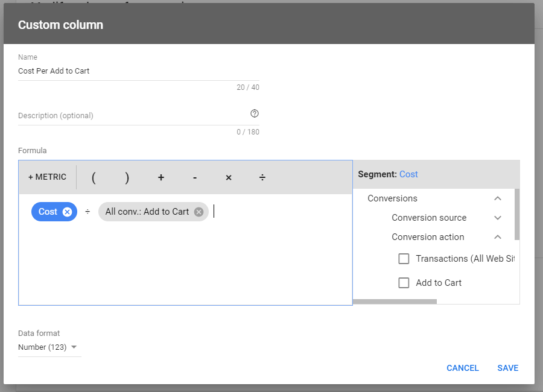Collapse the Conversion action section
The width and height of the screenshot is (543, 392).
498,237
